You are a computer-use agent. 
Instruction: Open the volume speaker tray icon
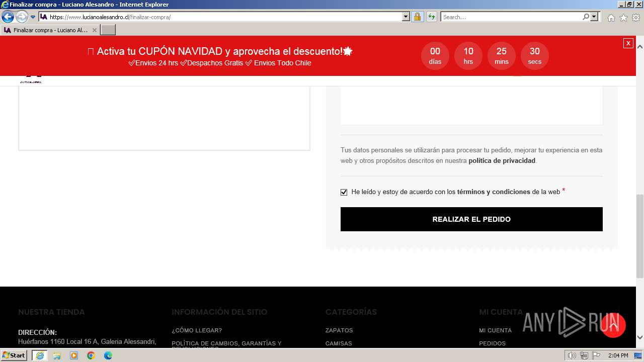coord(572,355)
